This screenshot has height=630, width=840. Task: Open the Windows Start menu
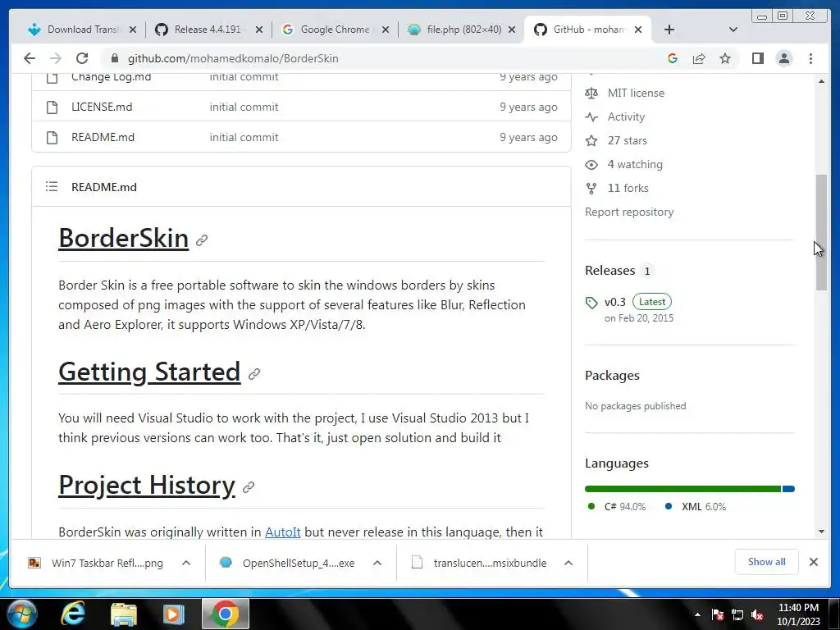(21, 614)
